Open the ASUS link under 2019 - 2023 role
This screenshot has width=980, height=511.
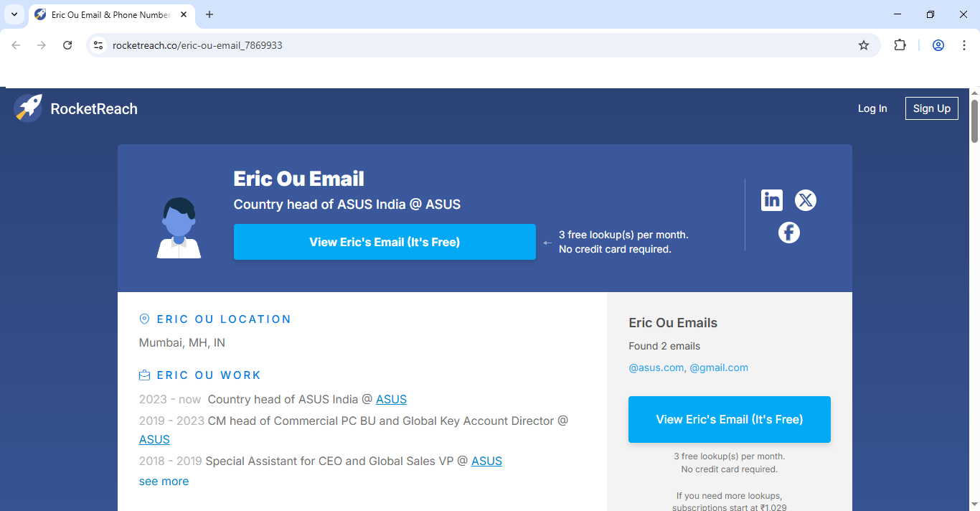coord(154,439)
